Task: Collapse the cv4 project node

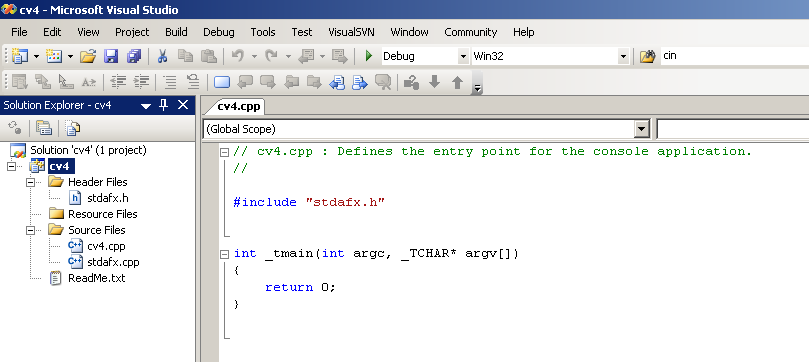Action: point(12,166)
